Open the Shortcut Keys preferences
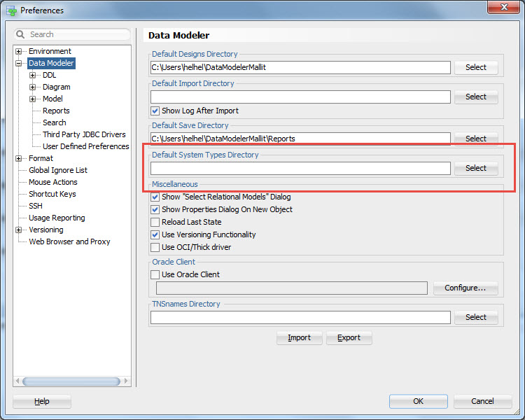The image size is (525, 420). click(52, 194)
